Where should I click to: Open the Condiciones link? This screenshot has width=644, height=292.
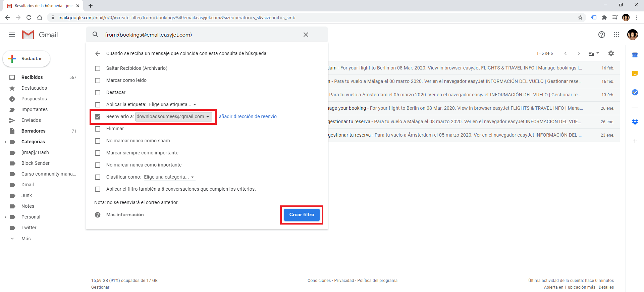(319, 281)
